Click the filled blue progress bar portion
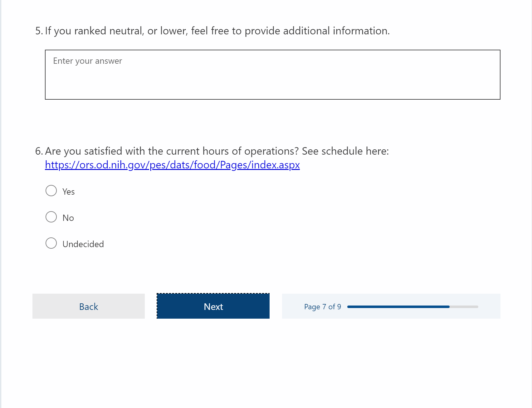532x408 pixels. 398,307
